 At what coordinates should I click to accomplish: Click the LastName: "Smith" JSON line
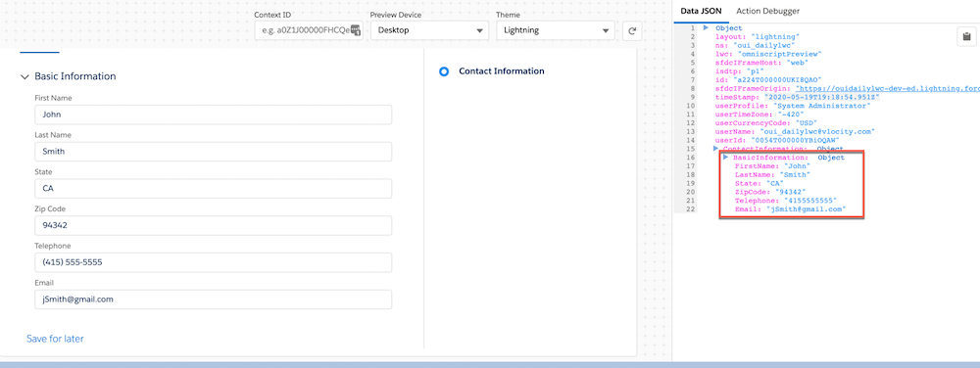[x=772, y=175]
